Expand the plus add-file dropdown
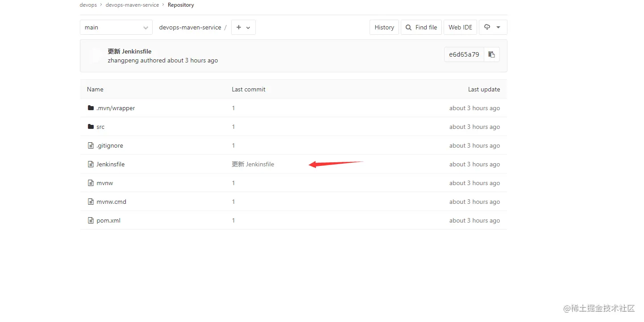This screenshot has width=644, height=322. click(243, 27)
